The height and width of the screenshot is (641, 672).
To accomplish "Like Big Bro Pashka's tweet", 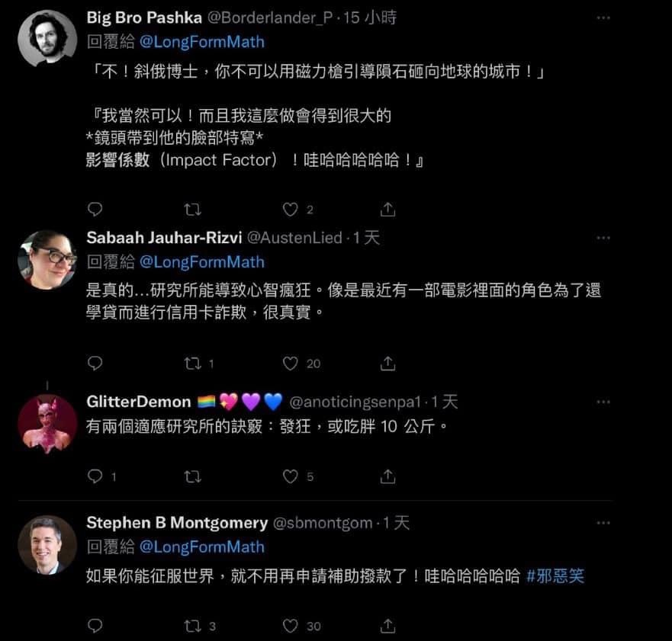I will click(x=290, y=210).
